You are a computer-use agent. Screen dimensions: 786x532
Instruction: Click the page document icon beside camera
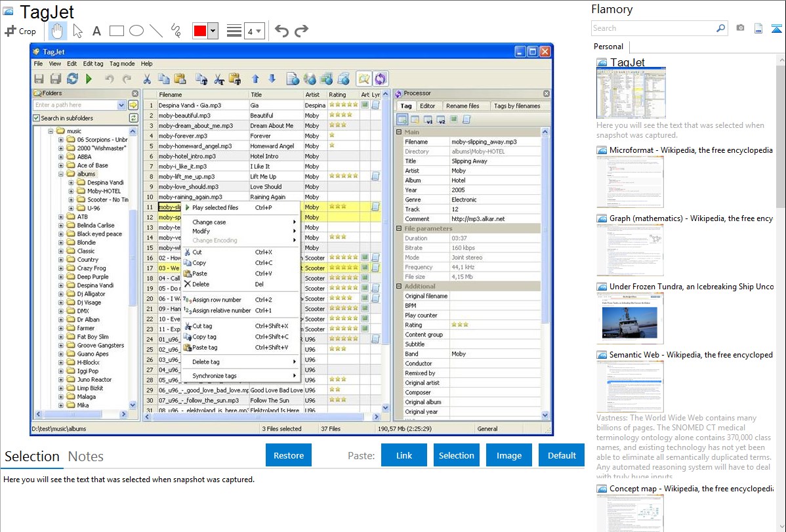tap(758, 28)
